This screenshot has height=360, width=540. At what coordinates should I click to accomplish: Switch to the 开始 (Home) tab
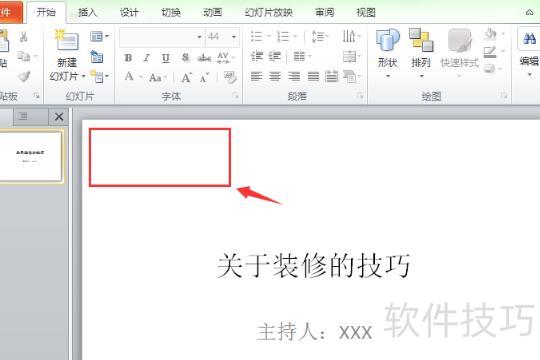pos(46,12)
